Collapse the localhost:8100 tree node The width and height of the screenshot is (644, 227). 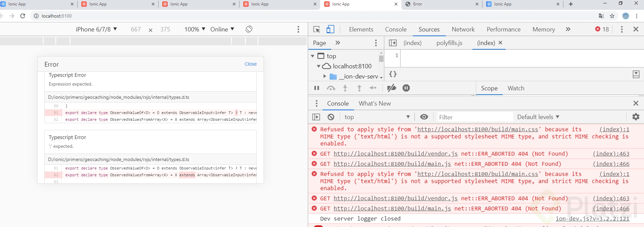point(318,66)
